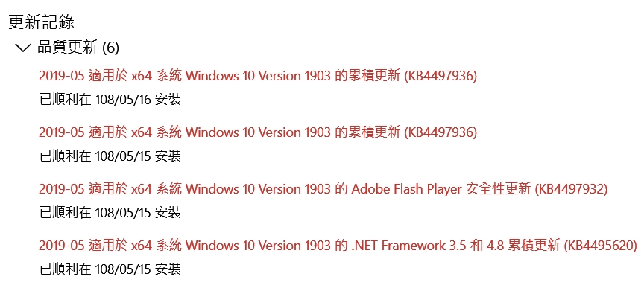Click the Adobe Flash Player words in the link
Image resolution: width=644 pixels, height=291 pixels.
click(x=407, y=189)
